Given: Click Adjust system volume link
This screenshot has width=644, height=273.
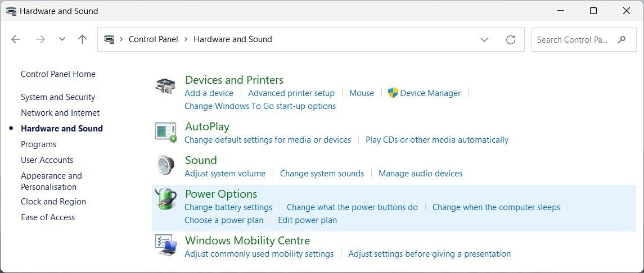Looking at the screenshot, I should coord(225,174).
